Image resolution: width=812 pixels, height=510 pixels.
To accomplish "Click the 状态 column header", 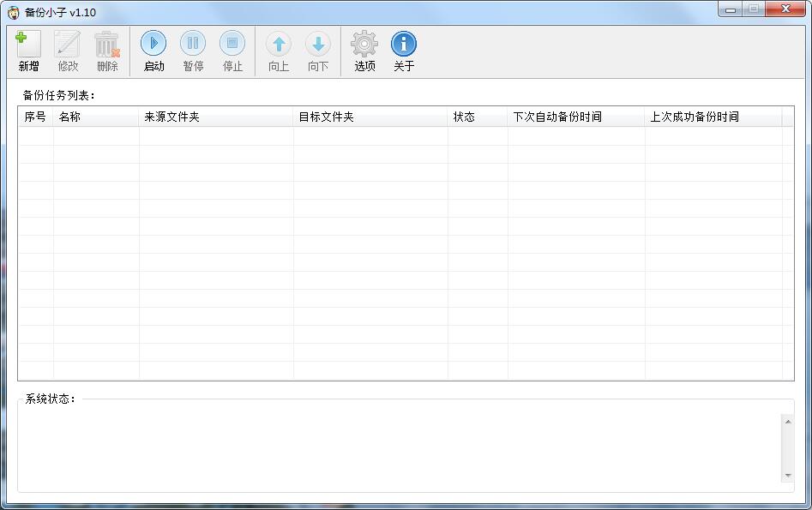I will pos(478,117).
